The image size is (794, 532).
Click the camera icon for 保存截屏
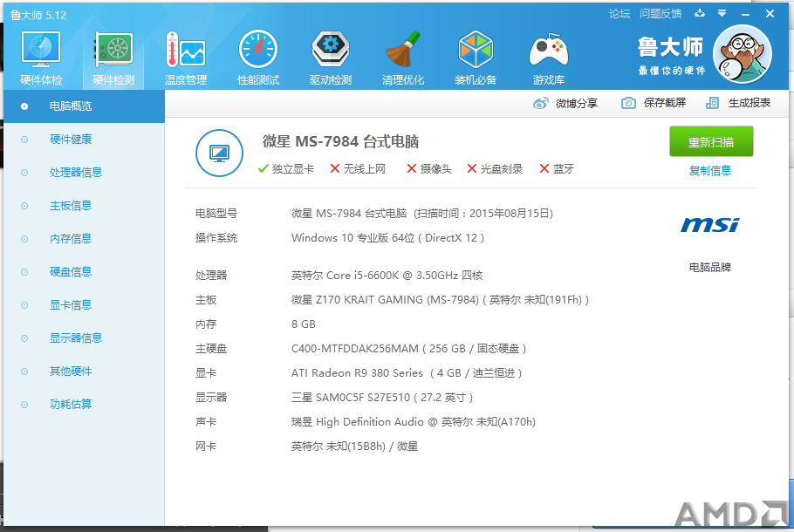(628, 103)
